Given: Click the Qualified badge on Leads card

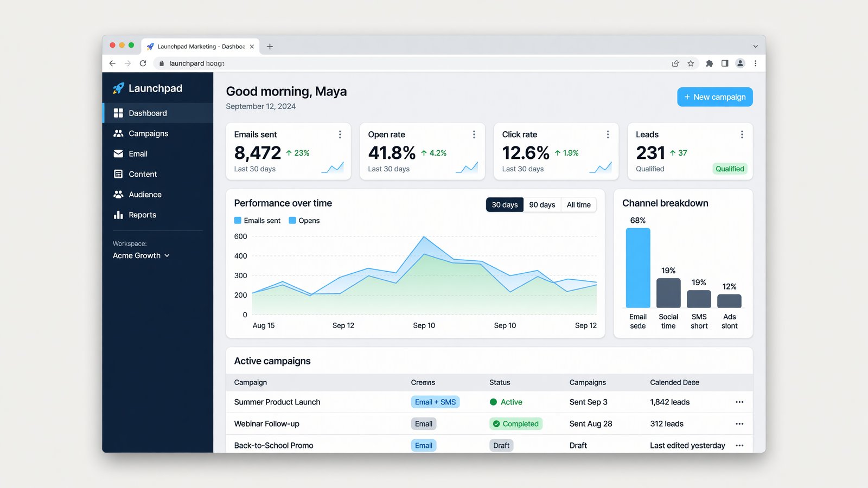Looking at the screenshot, I should coord(730,169).
